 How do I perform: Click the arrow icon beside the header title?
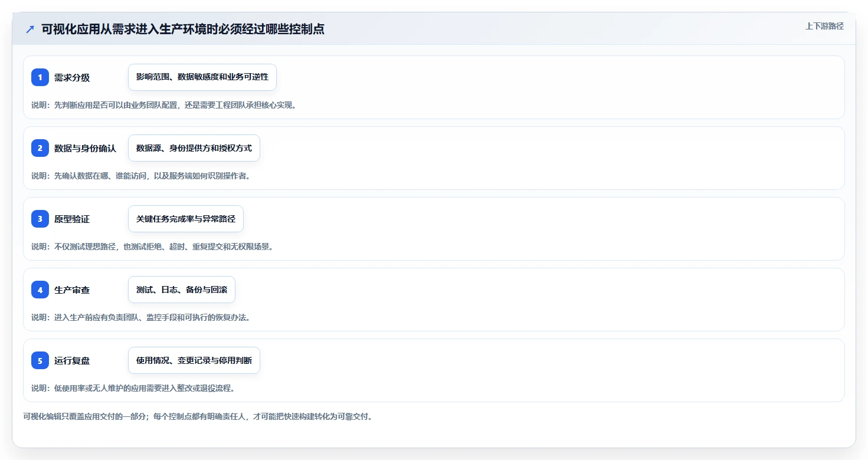30,29
